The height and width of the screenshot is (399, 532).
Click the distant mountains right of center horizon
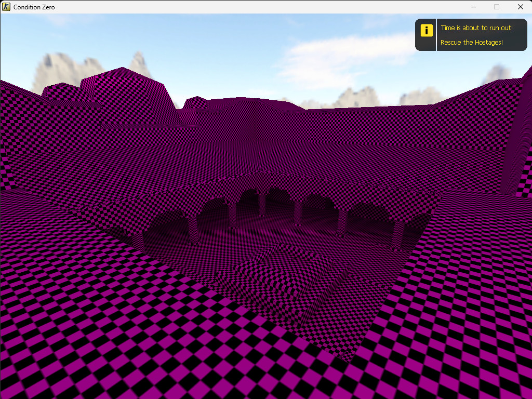(358, 98)
